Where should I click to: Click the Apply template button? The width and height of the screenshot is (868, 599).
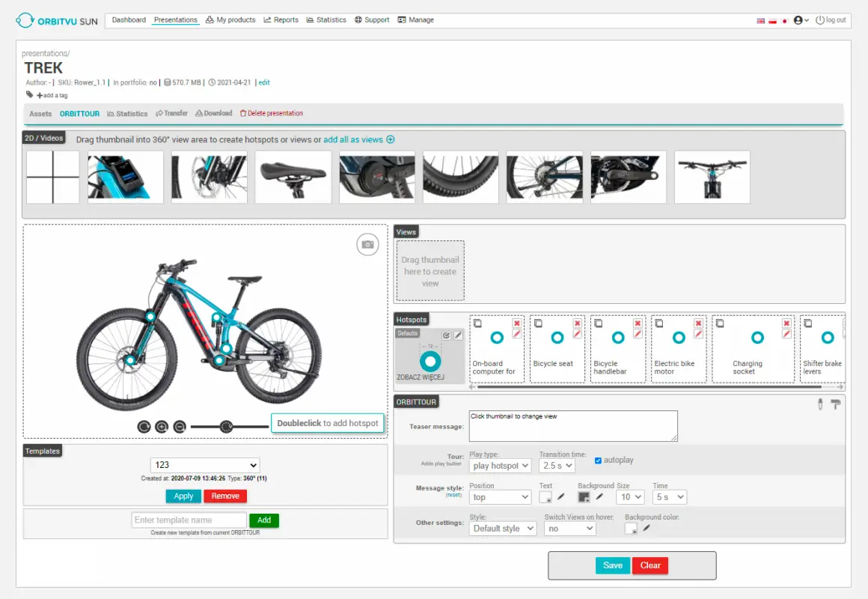tap(183, 496)
